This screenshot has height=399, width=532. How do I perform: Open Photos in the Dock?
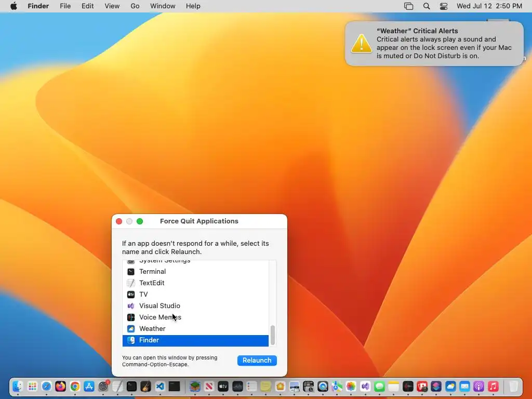click(x=351, y=386)
